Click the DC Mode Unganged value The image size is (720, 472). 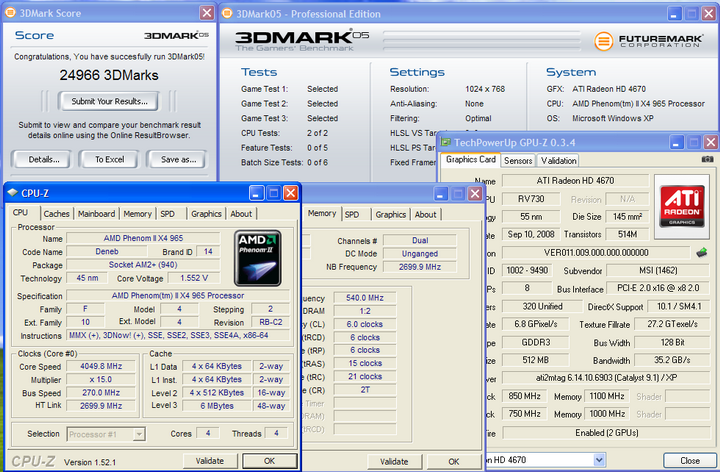pos(420,253)
